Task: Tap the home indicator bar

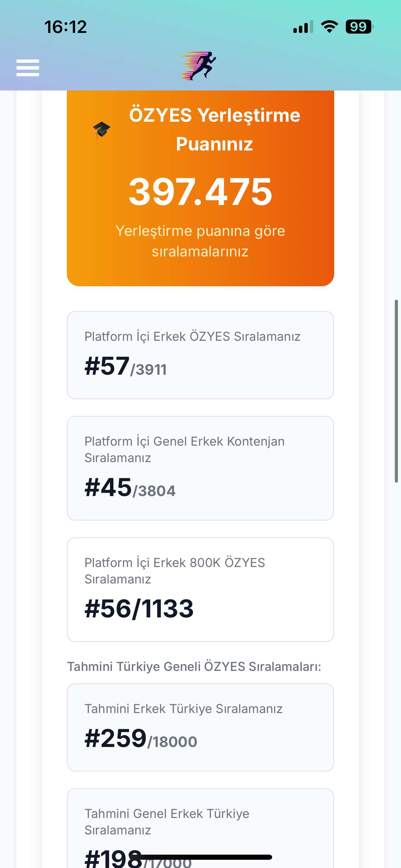Action: pos(200,857)
